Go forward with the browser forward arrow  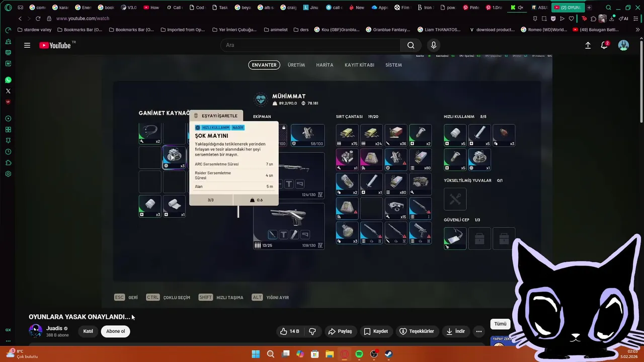[x=28, y=19]
